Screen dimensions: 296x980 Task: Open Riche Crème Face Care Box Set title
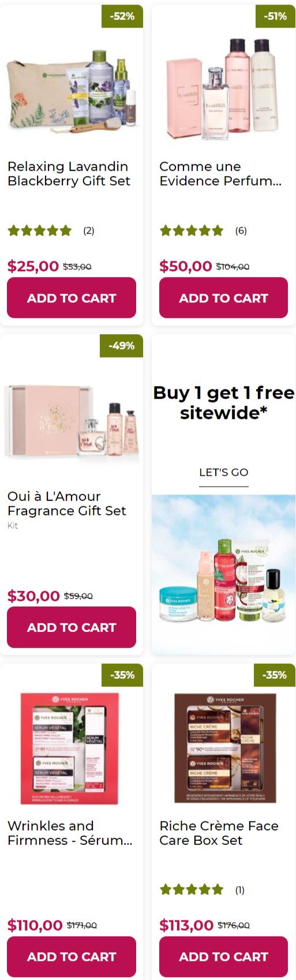coord(219,833)
